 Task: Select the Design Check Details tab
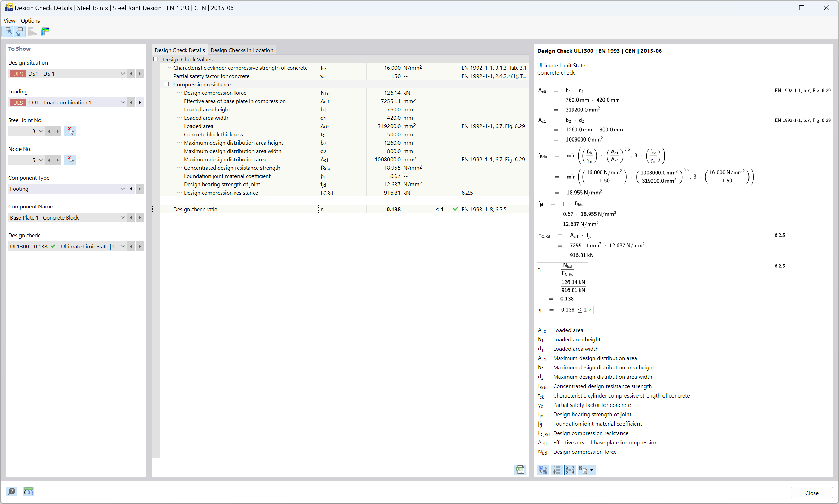click(180, 49)
